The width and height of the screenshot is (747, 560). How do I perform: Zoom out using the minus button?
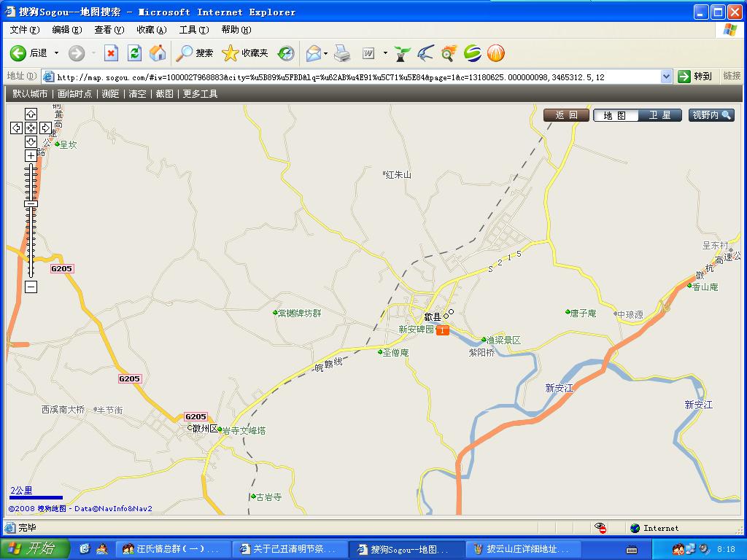pyautogui.click(x=31, y=287)
